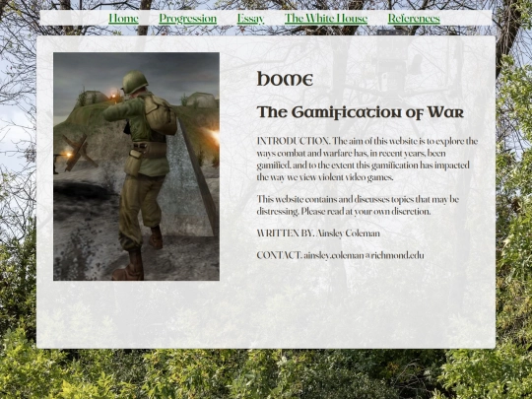Go to the Progression page

pyautogui.click(x=187, y=19)
